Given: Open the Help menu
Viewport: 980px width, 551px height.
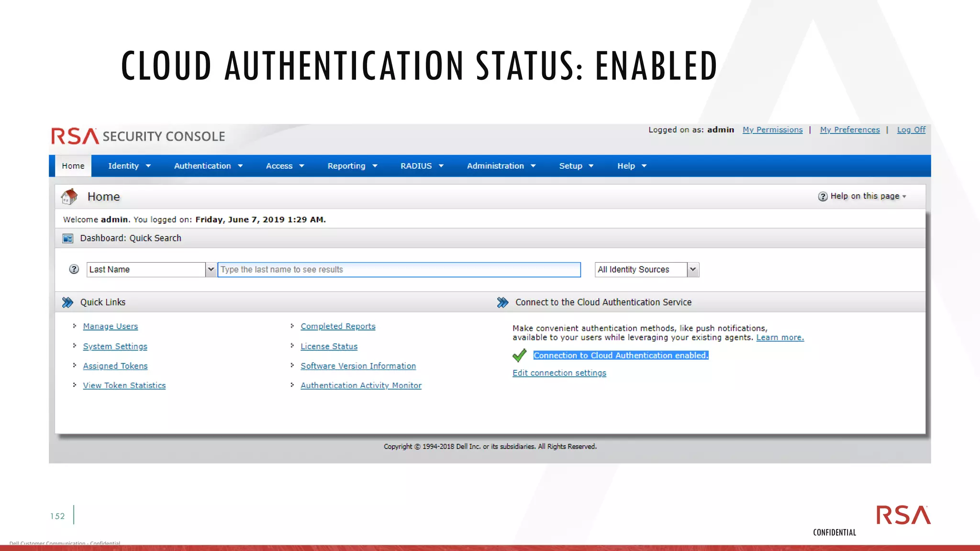Looking at the screenshot, I should coord(626,166).
